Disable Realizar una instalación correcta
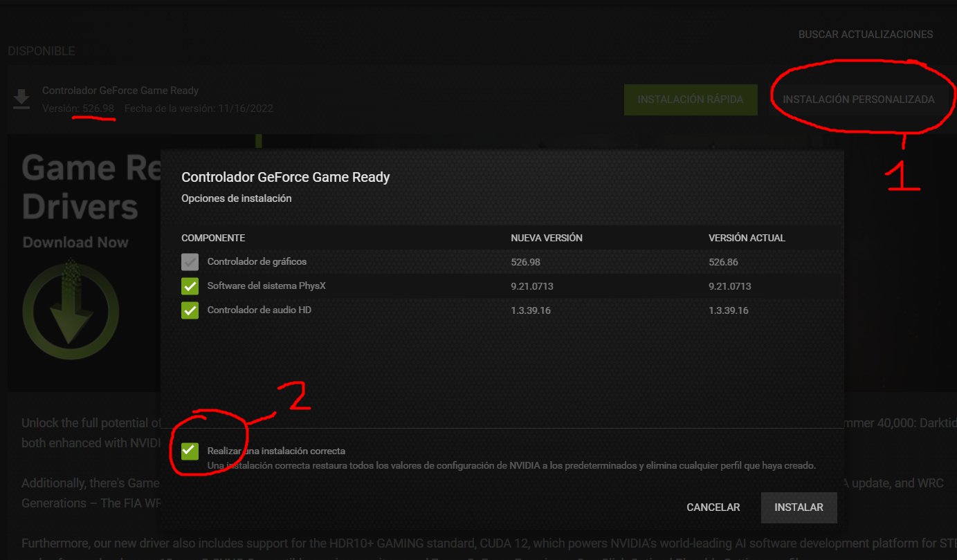The image size is (957, 560). [x=190, y=451]
